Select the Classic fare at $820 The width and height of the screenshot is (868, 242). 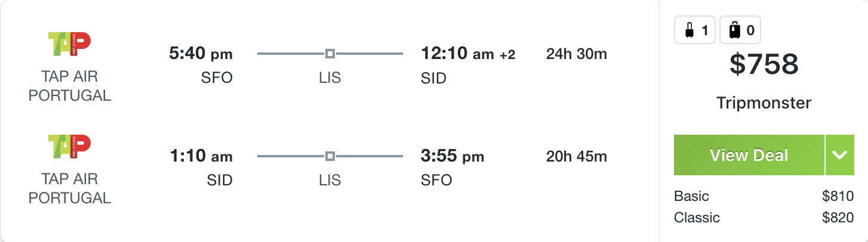click(x=764, y=218)
